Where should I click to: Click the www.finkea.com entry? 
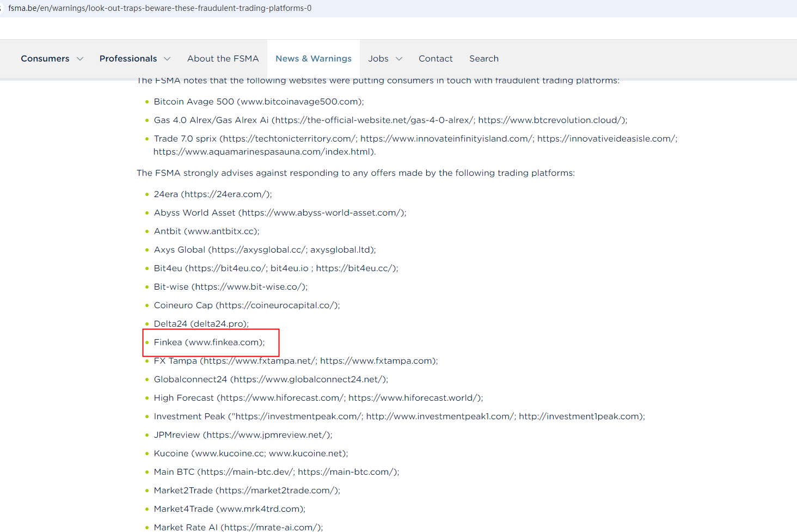(x=224, y=343)
